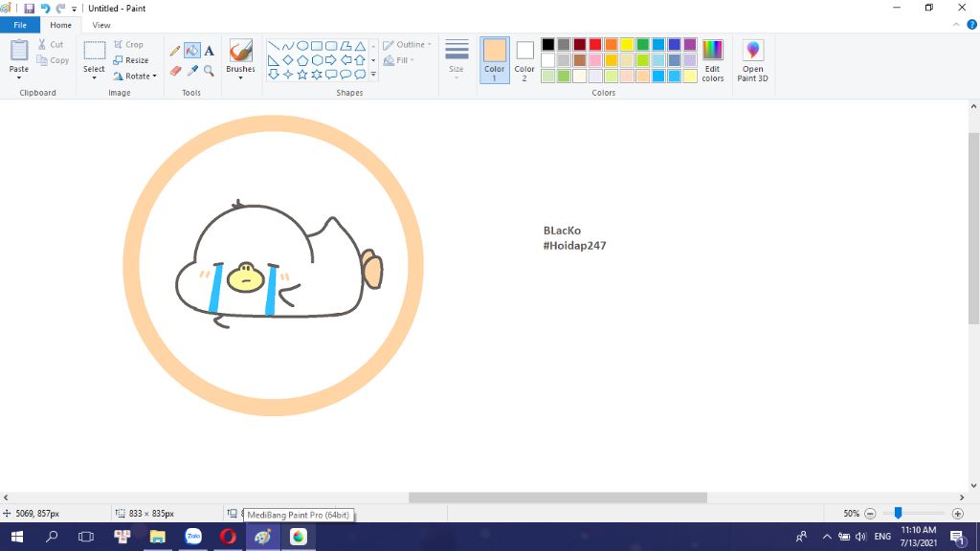Choose the Curve shape
This screenshot has width=980, height=551.
click(287, 46)
